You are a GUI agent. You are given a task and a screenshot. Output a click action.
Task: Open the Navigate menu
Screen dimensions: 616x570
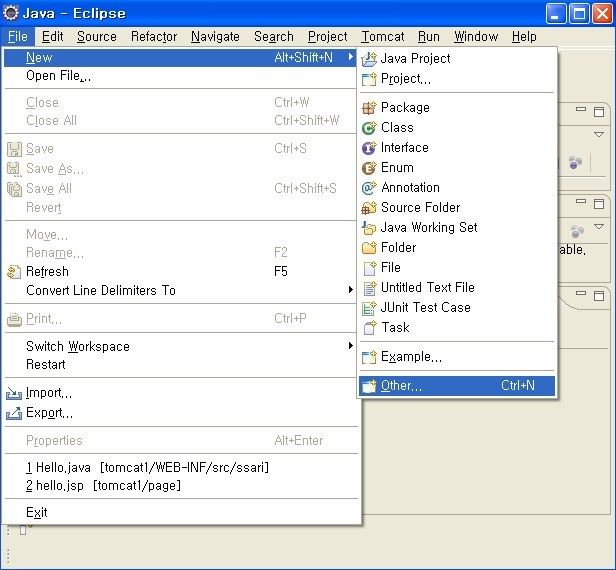click(215, 37)
